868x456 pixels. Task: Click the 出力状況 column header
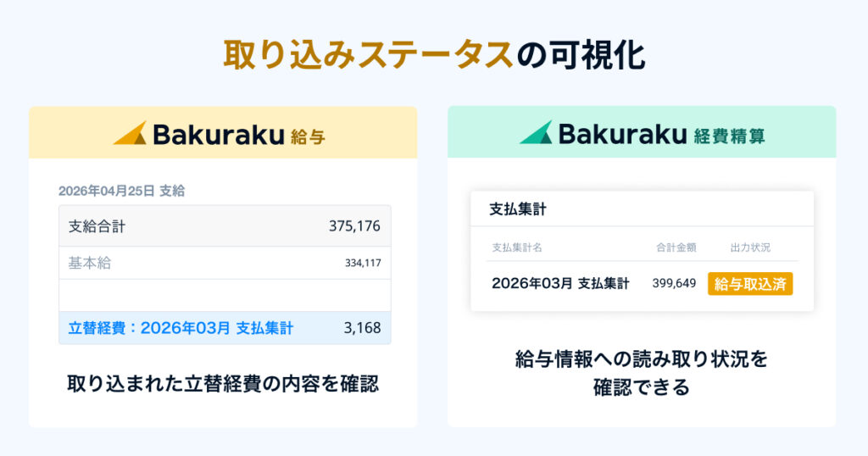click(x=750, y=247)
